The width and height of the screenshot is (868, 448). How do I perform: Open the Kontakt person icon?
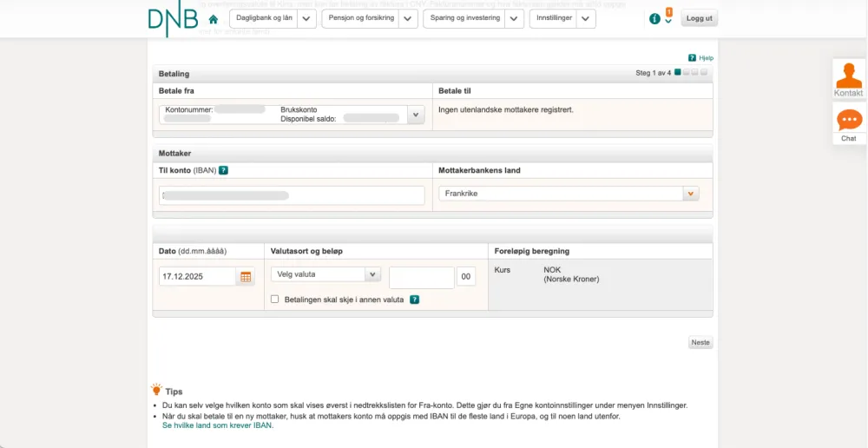point(848,77)
